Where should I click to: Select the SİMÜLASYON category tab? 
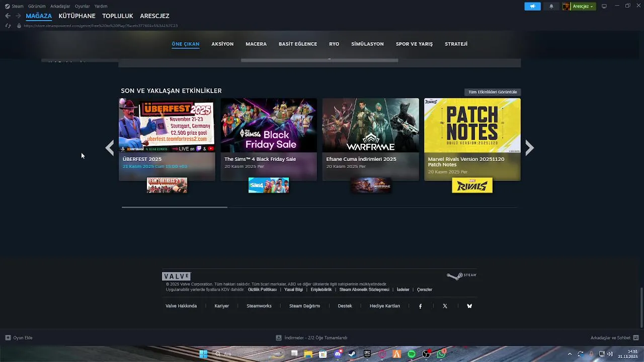pos(367,44)
